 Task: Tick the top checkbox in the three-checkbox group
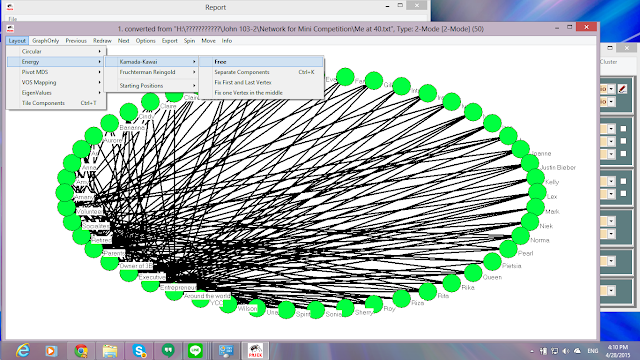623,129
